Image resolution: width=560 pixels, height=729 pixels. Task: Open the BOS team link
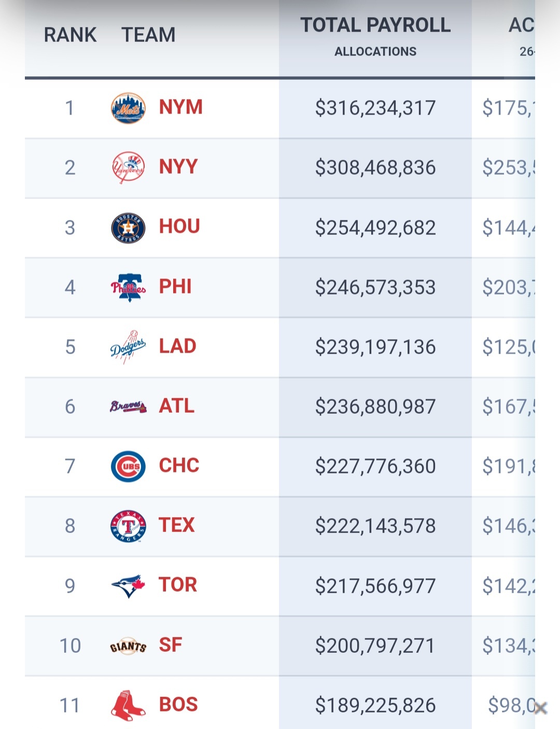(x=178, y=705)
